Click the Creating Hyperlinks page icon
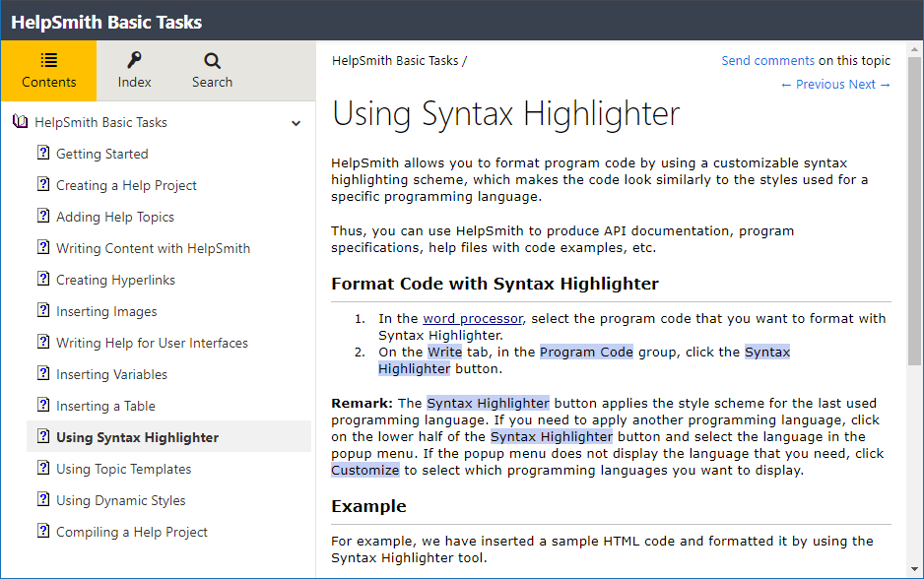This screenshot has width=924, height=579. [43, 279]
